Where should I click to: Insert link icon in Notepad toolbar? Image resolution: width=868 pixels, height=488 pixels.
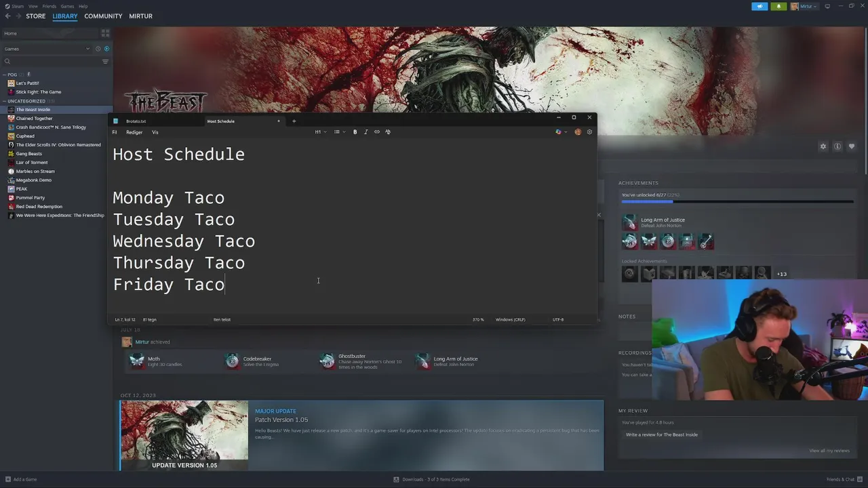click(377, 132)
